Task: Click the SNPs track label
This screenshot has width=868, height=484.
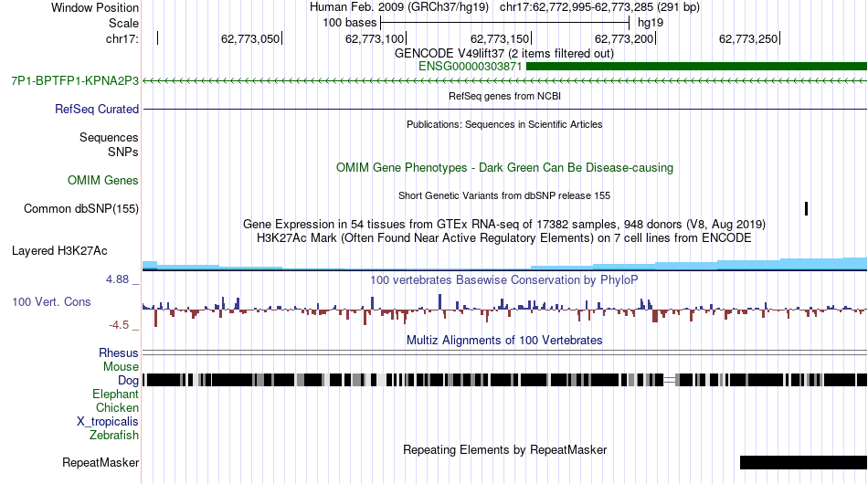Action: coord(123,152)
